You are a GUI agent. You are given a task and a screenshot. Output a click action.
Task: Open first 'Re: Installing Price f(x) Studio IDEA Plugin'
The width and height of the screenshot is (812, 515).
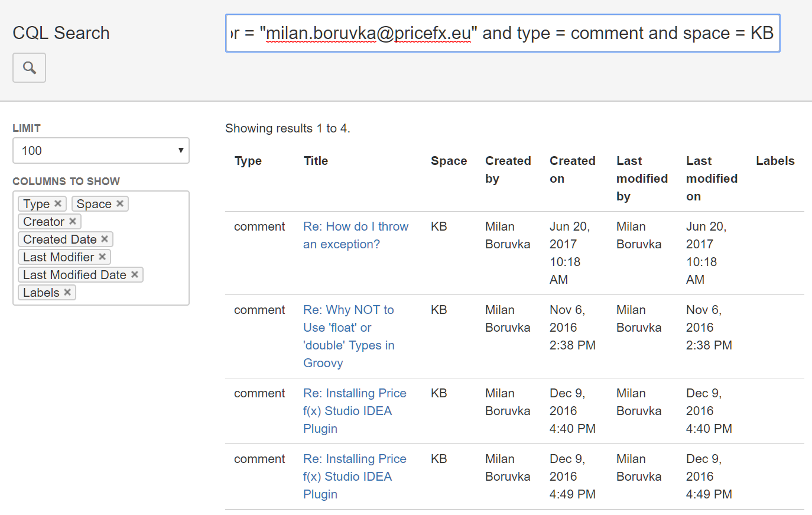[355, 410]
